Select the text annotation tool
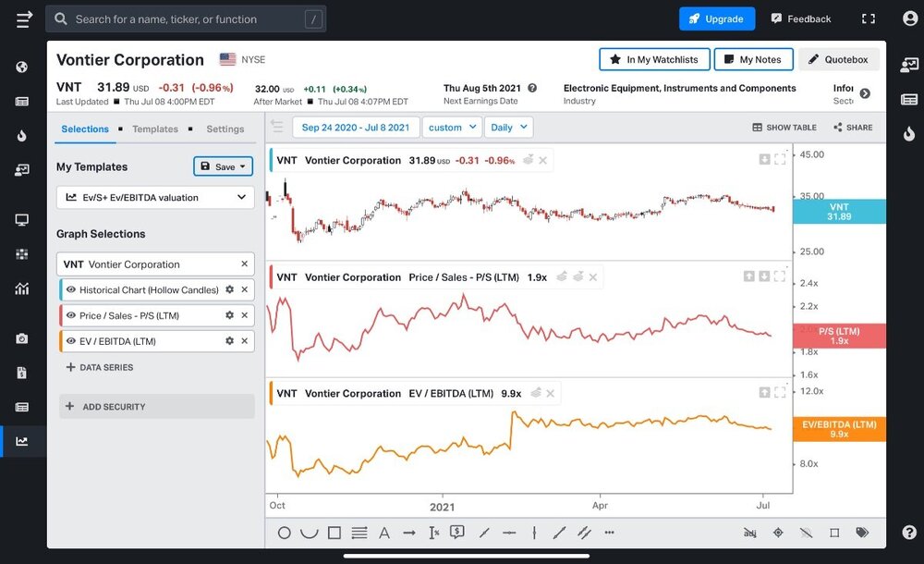 pos(384,533)
